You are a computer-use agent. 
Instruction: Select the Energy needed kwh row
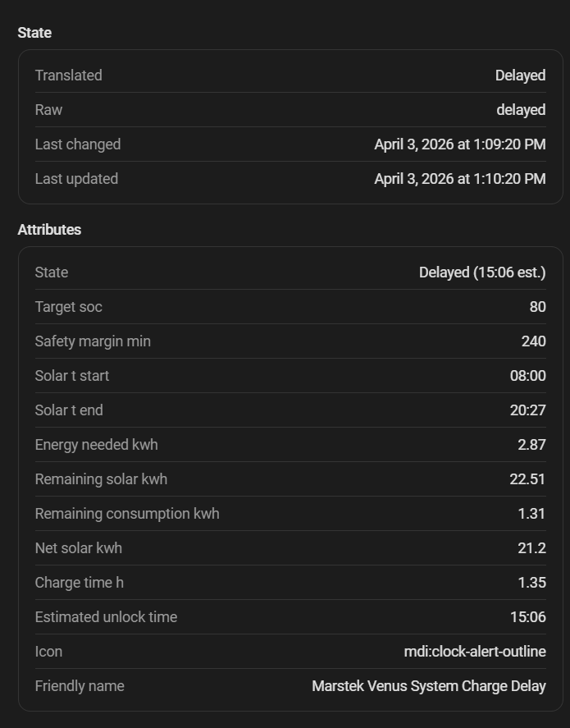pyautogui.click(x=290, y=445)
